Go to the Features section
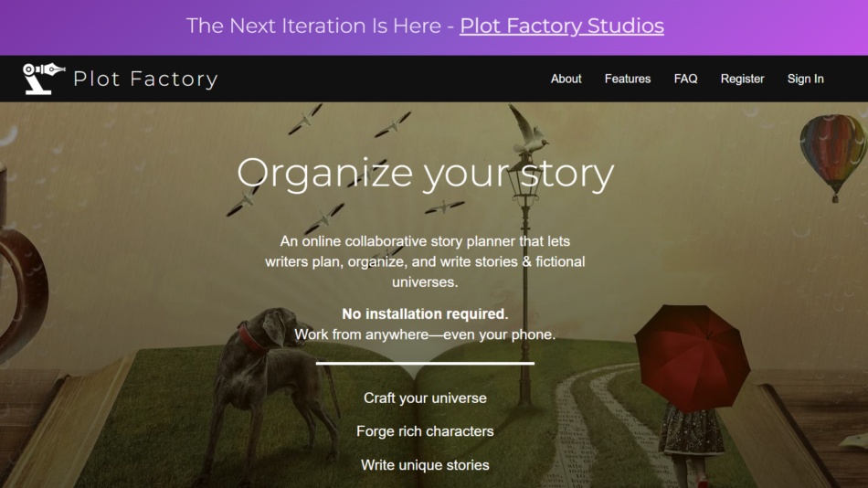The width and height of the screenshot is (868, 488). point(627,79)
